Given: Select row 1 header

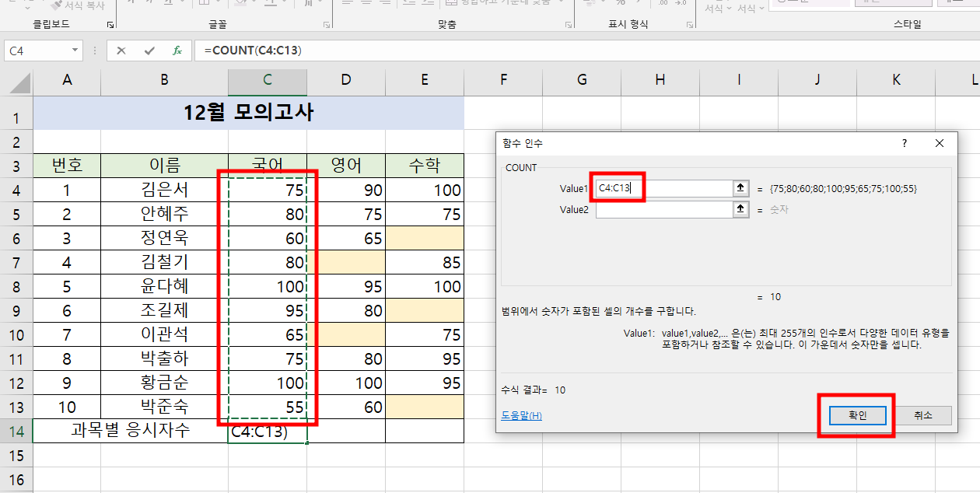Looking at the screenshot, I should pyautogui.click(x=16, y=113).
